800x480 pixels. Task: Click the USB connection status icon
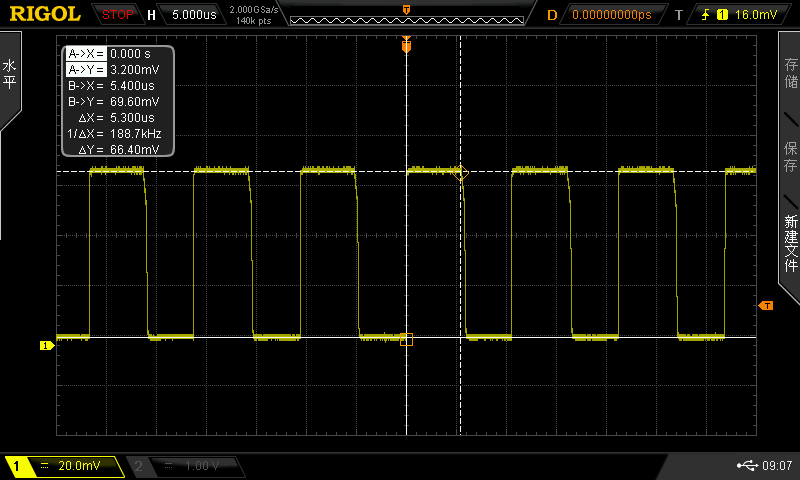(x=747, y=465)
